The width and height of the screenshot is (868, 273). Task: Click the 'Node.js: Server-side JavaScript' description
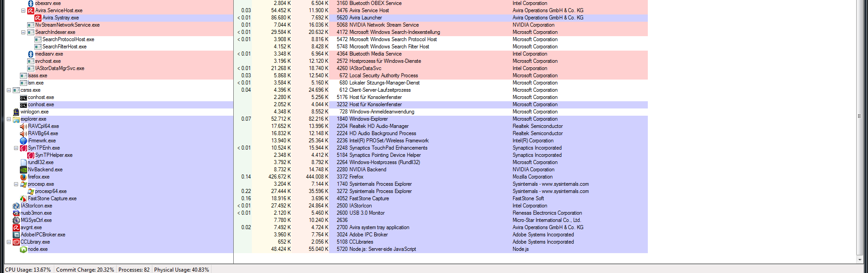click(x=382, y=249)
